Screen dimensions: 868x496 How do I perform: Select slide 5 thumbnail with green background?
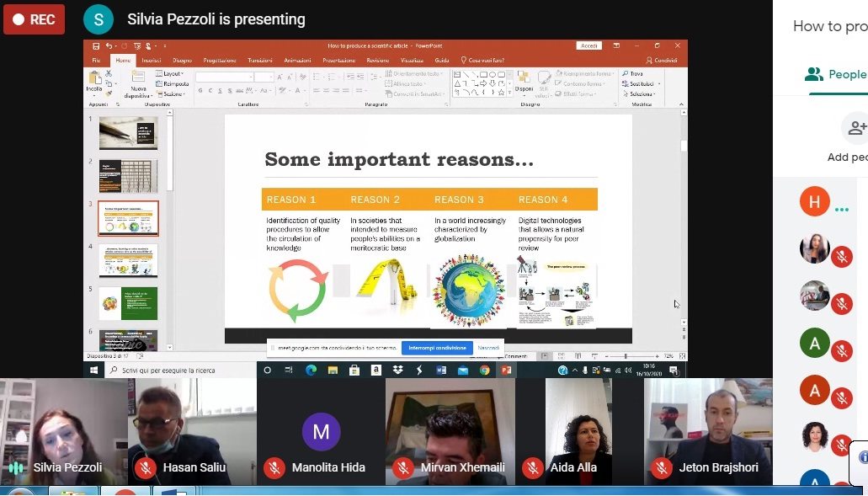(x=128, y=303)
